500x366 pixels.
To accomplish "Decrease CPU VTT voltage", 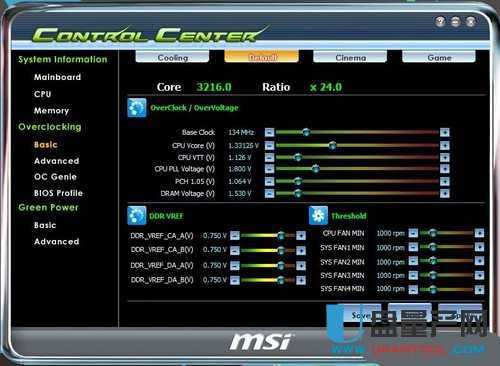I will (x=269, y=157).
